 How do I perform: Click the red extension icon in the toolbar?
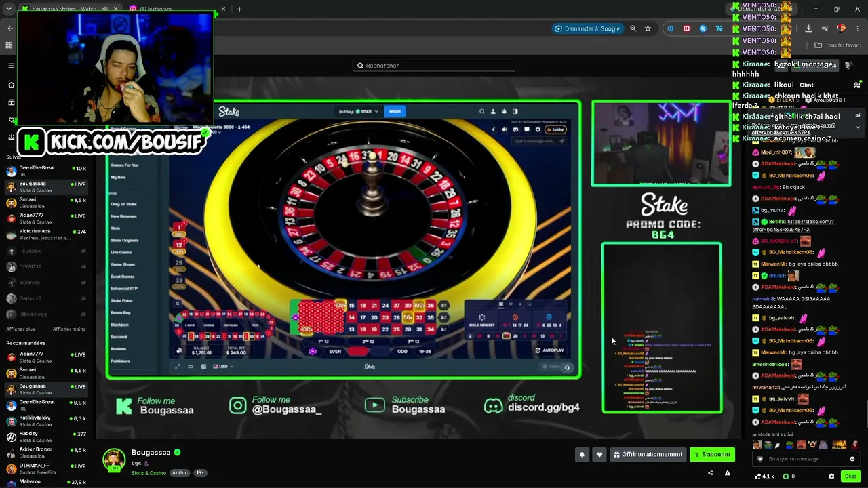686,28
